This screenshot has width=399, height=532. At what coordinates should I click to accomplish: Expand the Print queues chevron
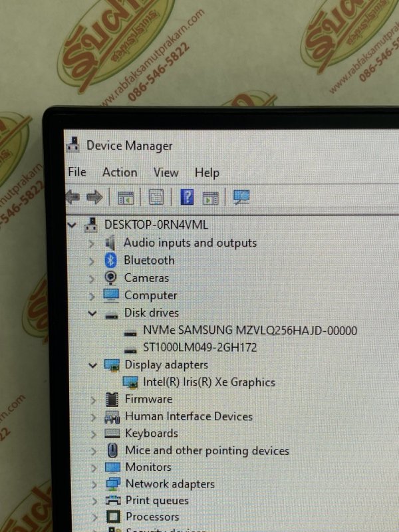(x=94, y=501)
